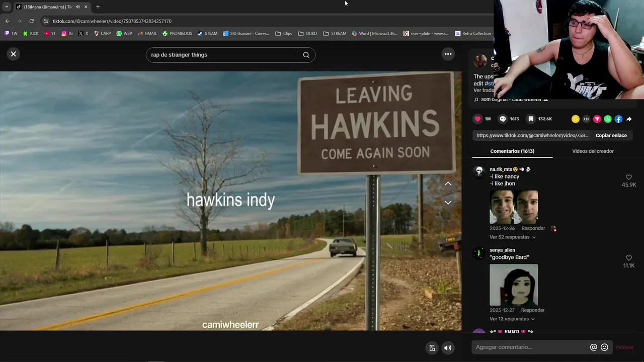This screenshot has width=644, height=362.
Task: Open comments via speech bubble icon
Action: [x=503, y=119]
